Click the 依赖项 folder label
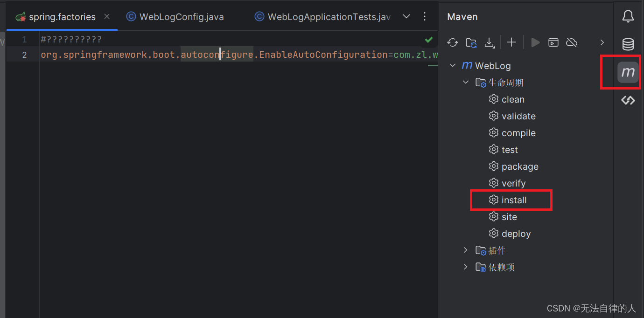The height and width of the screenshot is (318, 644). [501, 267]
